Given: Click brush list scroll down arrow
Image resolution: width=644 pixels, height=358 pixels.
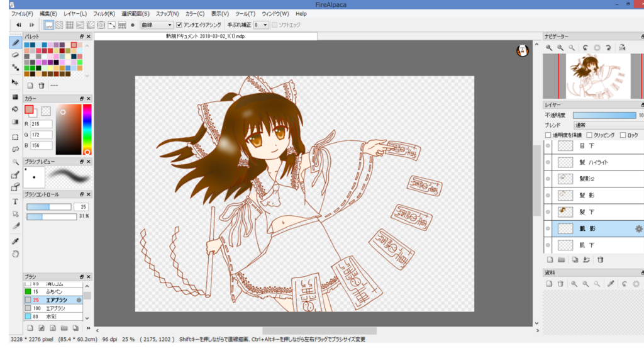Looking at the screenshot, I should click(87, 318).
